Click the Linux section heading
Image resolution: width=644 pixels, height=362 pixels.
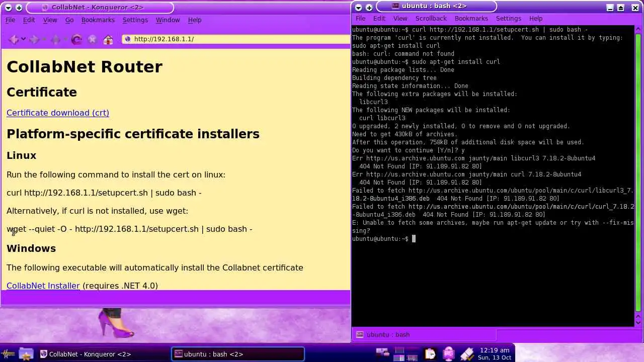click(x=21, y=155)
